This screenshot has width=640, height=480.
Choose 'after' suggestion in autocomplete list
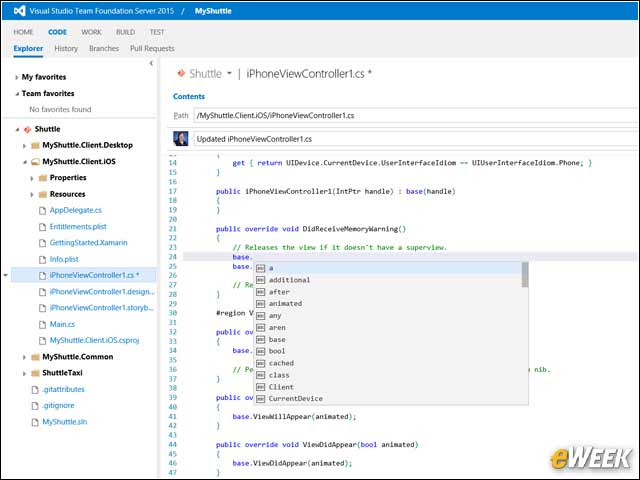coord(387,292)
